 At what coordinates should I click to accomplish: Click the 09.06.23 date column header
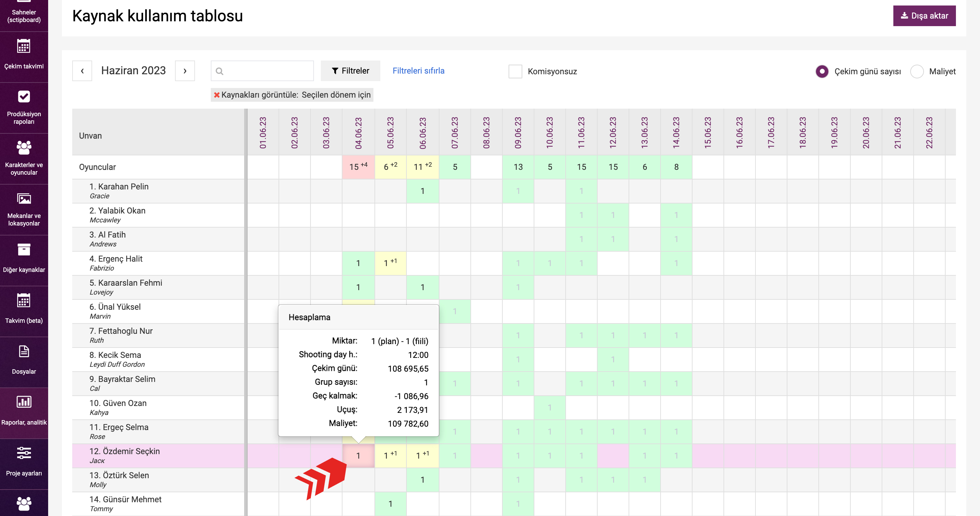[518, 133]
